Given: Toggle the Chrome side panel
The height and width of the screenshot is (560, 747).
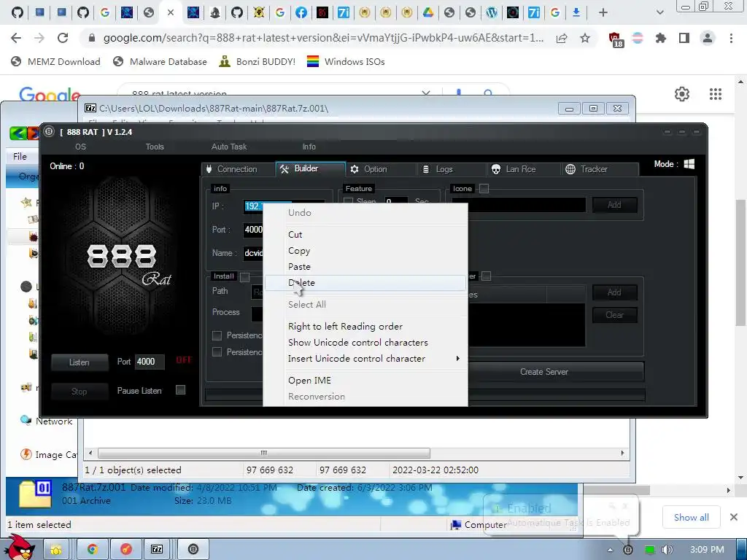Looking at the screenshot, I should 684,38.
